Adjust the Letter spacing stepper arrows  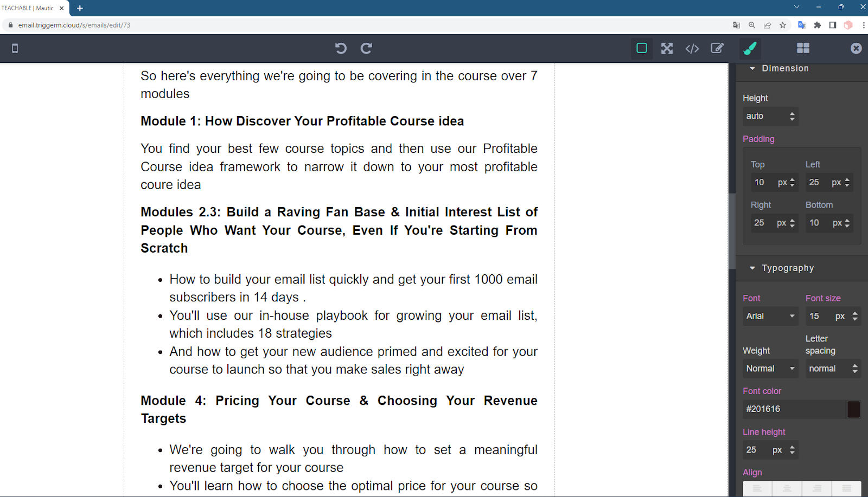pos(855,369)
